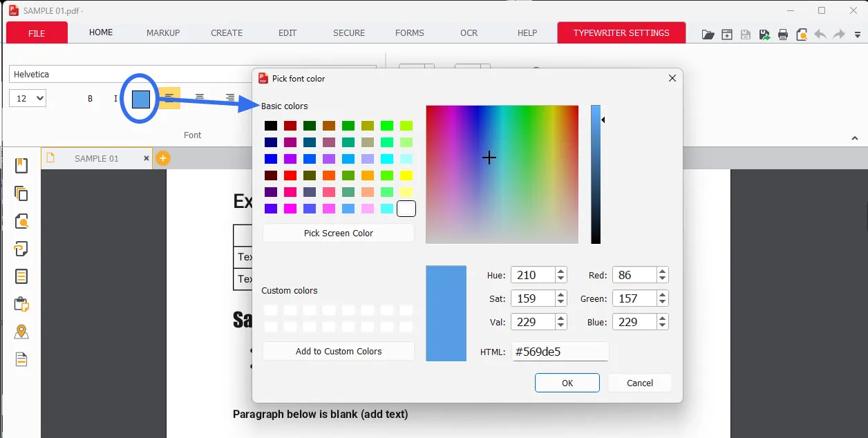
Task: Click the new window icon with plus
Action: coord(727,35)
